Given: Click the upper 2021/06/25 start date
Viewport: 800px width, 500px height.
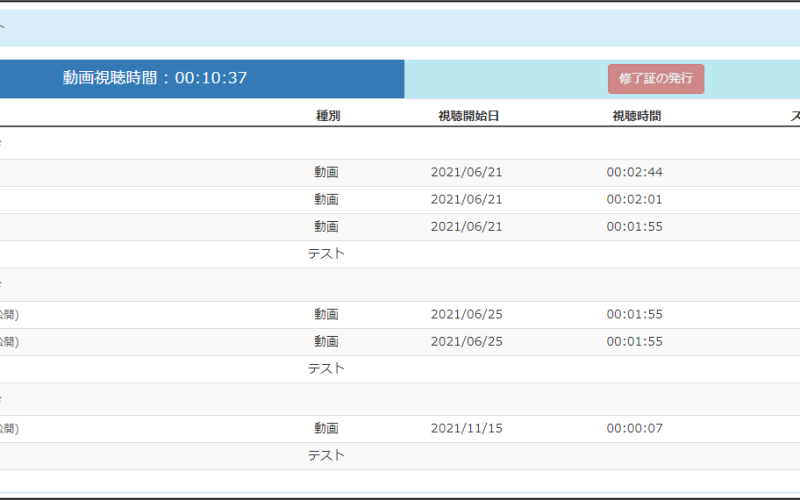Looking at the screenshot, I should pyautogui.click(x=466, y=314).
